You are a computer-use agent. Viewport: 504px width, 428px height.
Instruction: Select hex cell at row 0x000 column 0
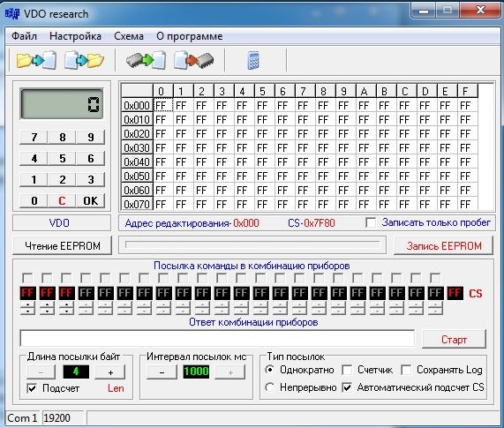pos(163,105)
